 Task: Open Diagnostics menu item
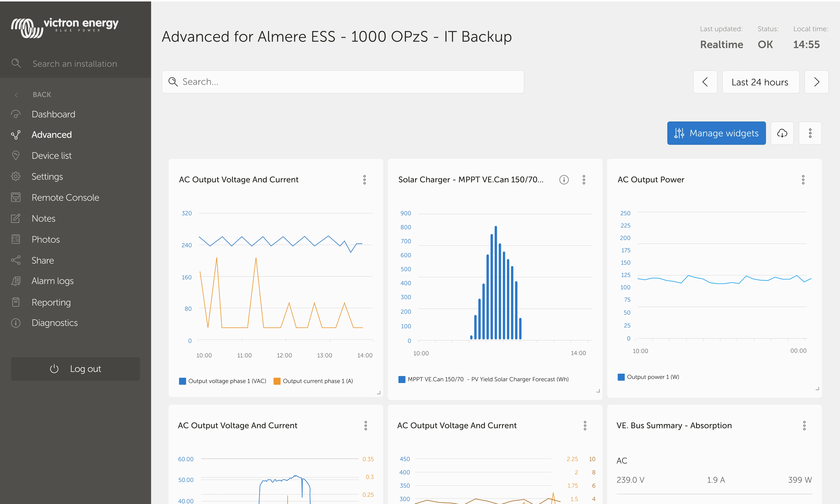pyautogui.click(x=55, y=323)
